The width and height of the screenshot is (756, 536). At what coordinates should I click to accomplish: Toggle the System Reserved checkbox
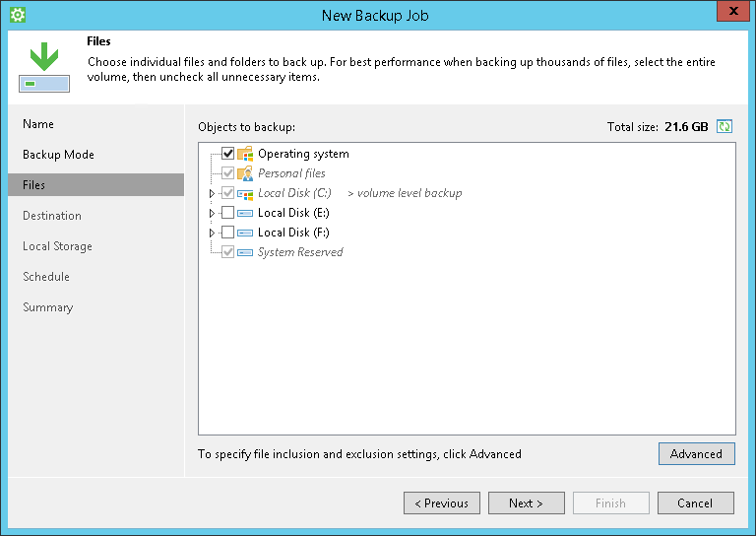[227, 252]
